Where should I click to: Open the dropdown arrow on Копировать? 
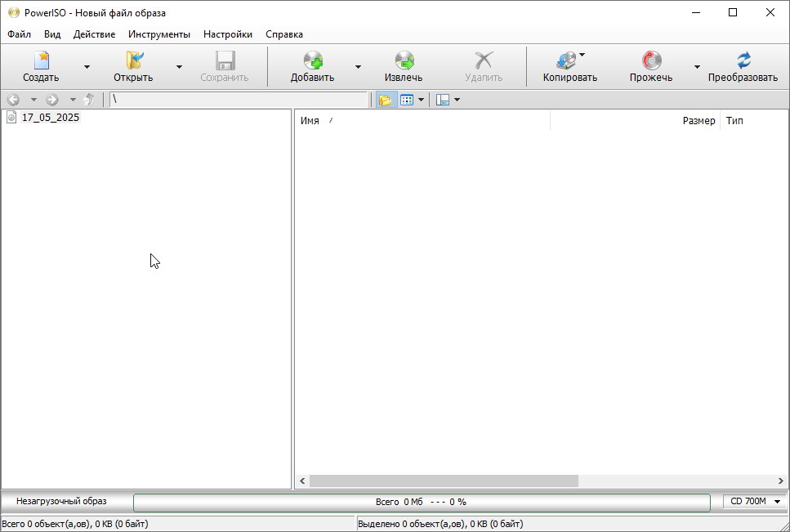(582, 55)
